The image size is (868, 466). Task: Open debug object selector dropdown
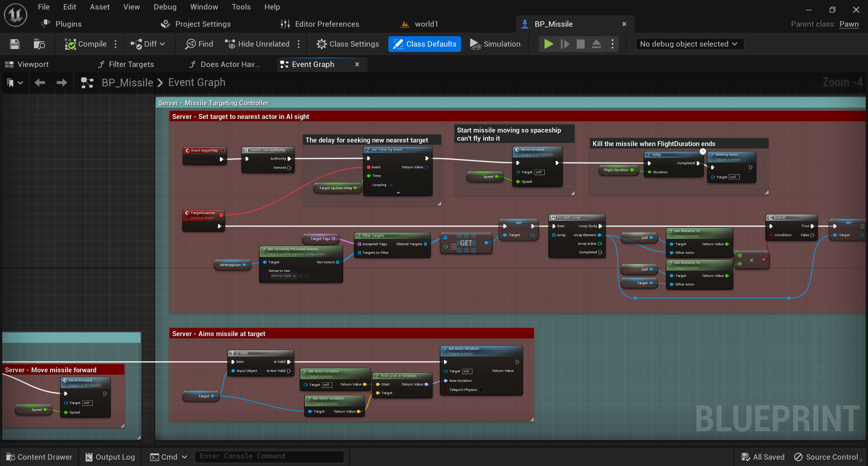(x=689, y=44)
